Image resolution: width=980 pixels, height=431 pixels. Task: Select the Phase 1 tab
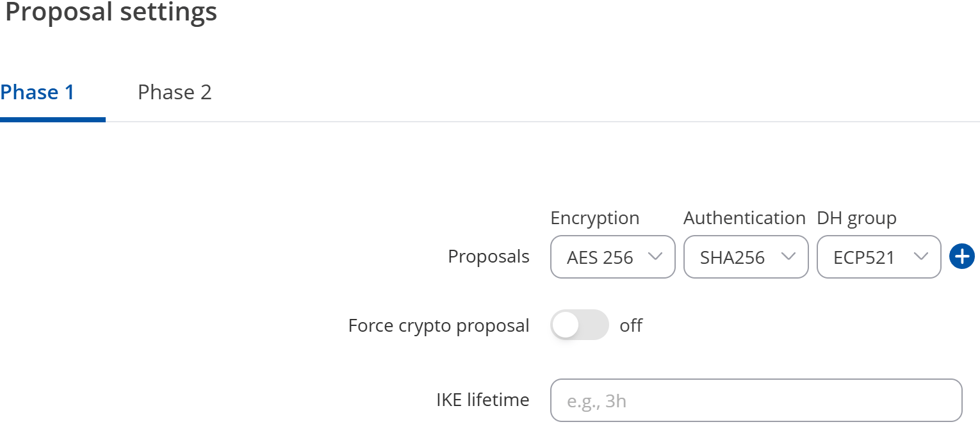37,92
